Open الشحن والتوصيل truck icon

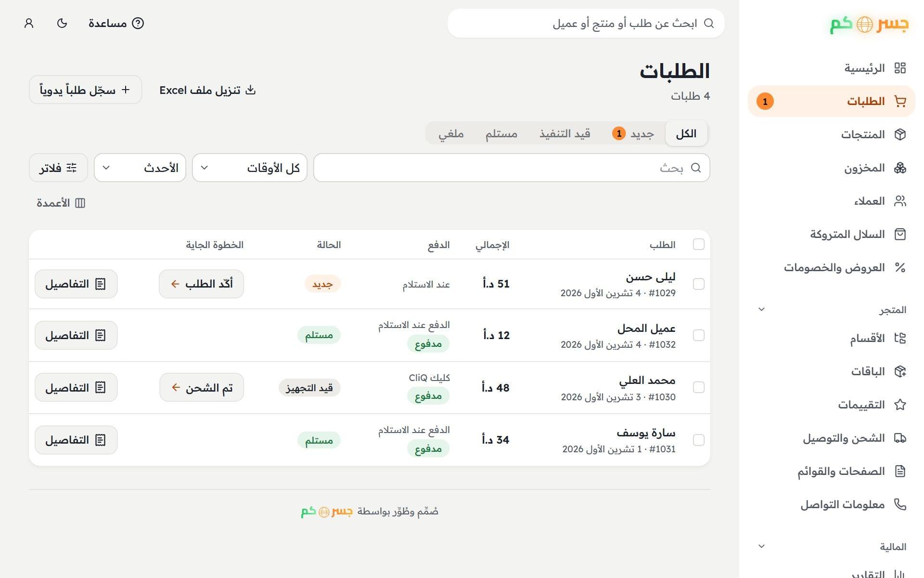pyautogui.click(x=900, y=438)
